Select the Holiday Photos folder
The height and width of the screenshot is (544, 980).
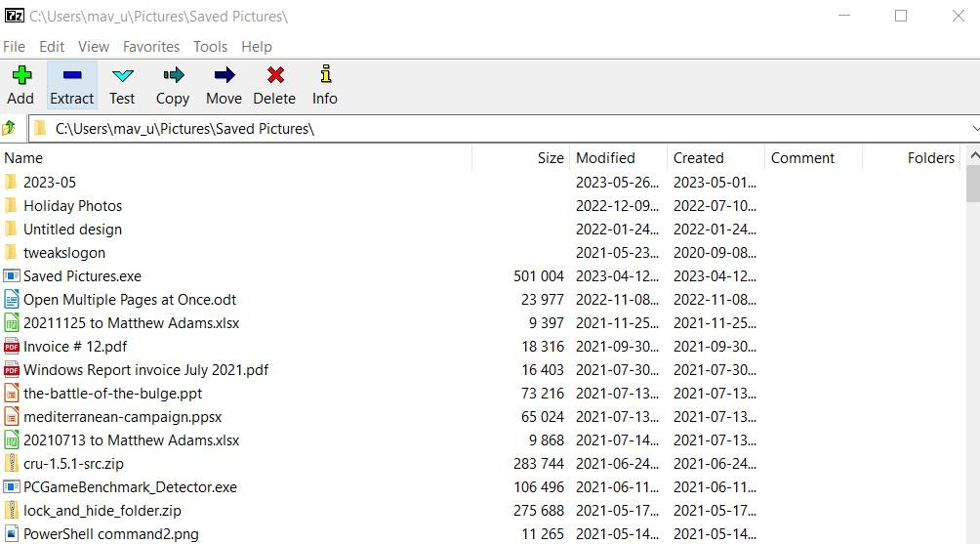[72, 206]
